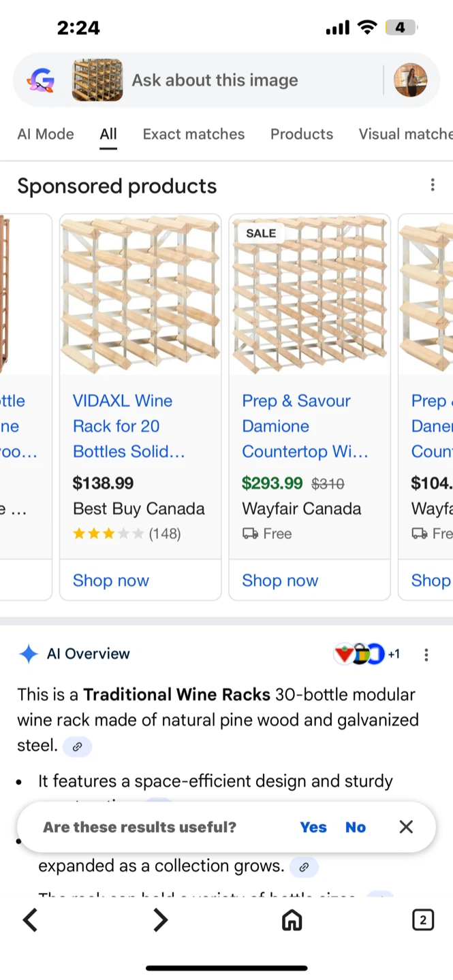
Task: Tap the wine rack search image thumbnail
Action: [97, 80]
